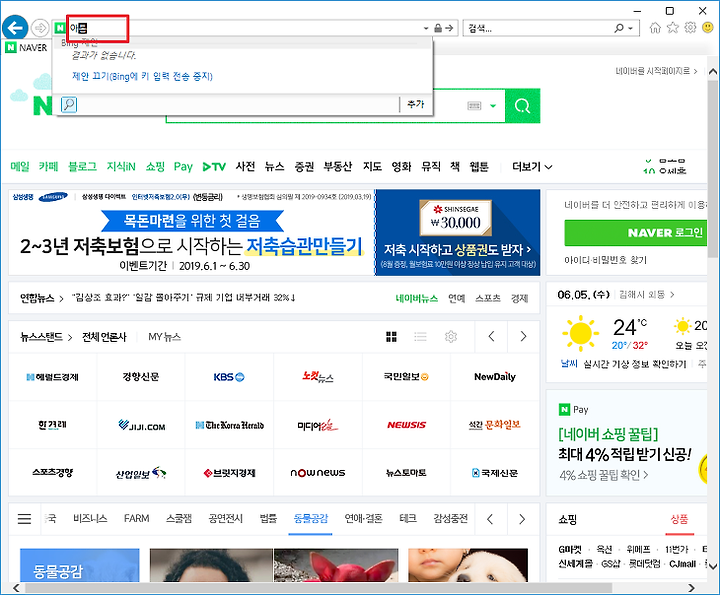
Task: Click the magnifier in the browser search box
Action: [x=619, y=28]
